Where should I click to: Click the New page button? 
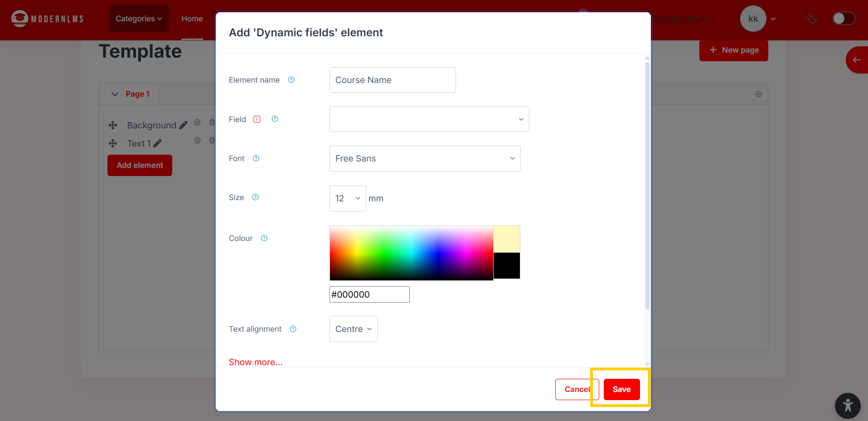[733, 50]
